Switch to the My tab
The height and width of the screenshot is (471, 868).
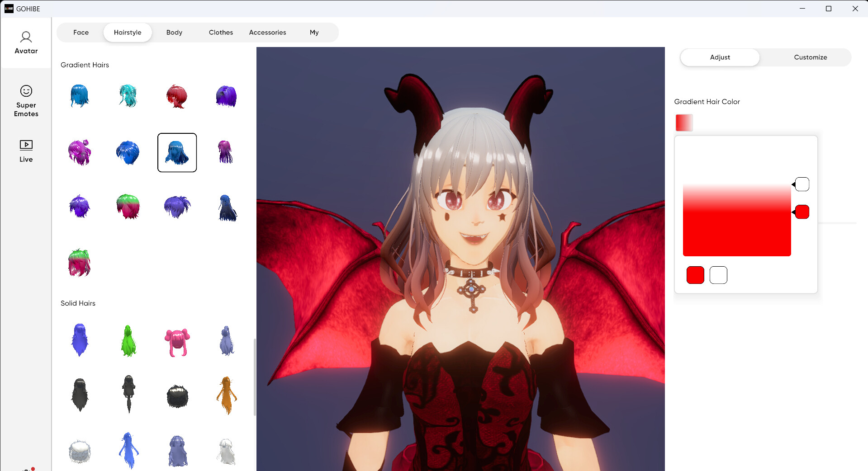314,33
